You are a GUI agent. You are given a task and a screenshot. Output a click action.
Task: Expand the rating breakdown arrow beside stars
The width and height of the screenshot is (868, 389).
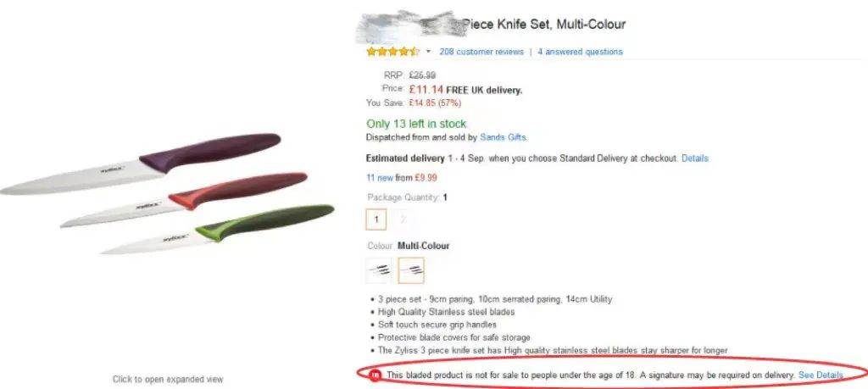pyautogui.click(x=428, y=52)
